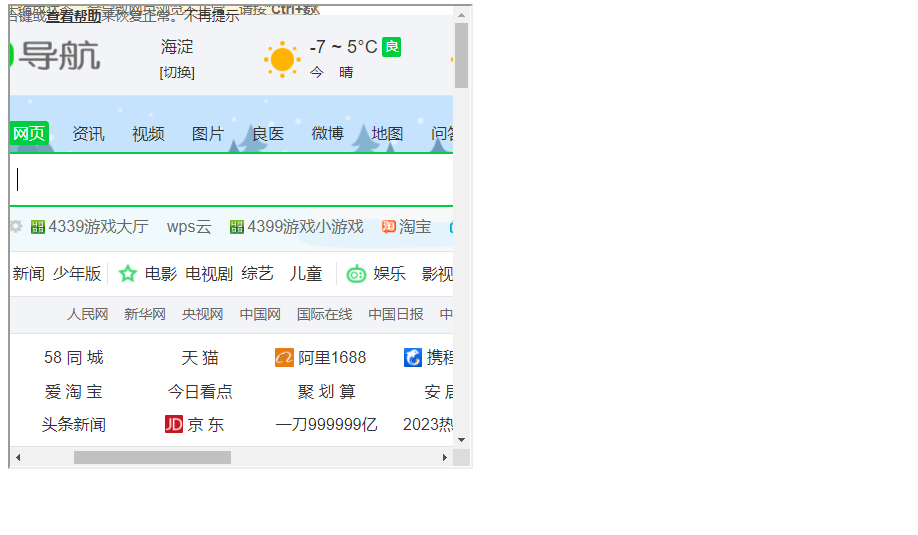Open the 爱淘宝 site link
The height and width of the screenshot is (535, 918).
tap(74, 392)
